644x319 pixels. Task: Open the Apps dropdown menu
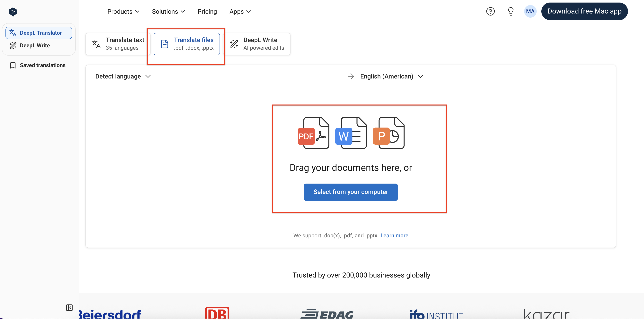point(239,12)
